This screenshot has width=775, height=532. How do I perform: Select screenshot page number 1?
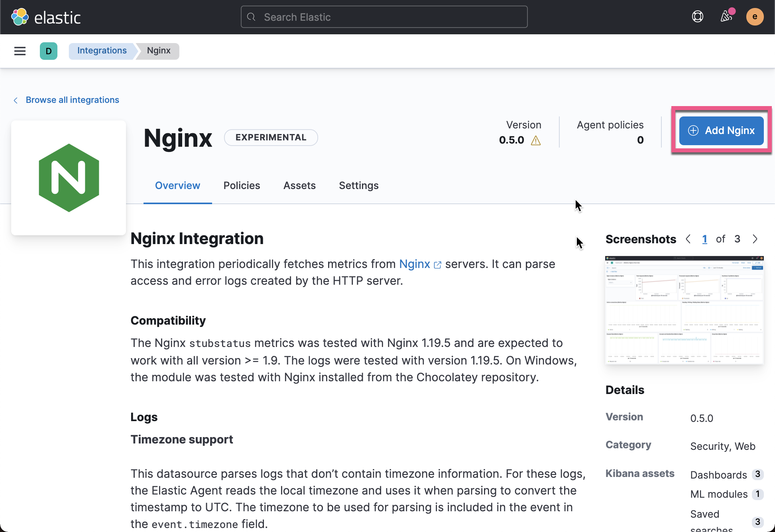pos(705,239)
